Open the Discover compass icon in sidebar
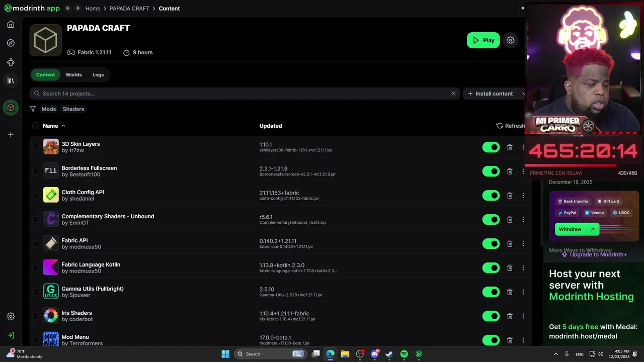 coord(11,43)
